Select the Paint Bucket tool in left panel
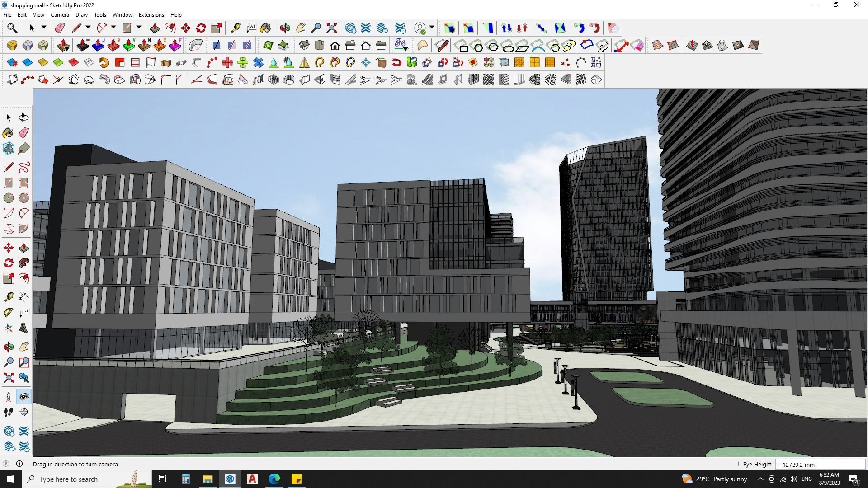 point(8,132)
